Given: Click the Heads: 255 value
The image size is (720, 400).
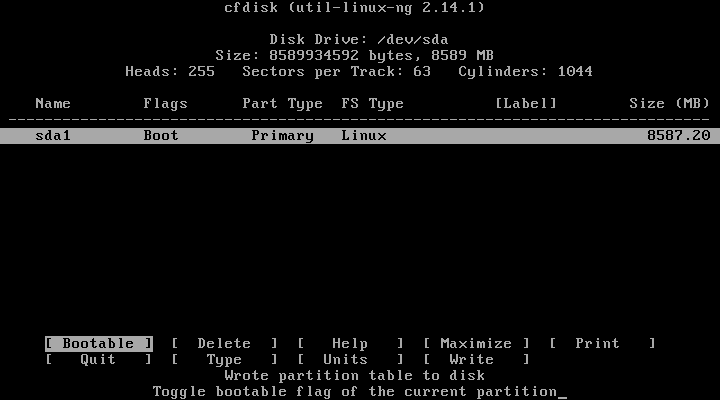Looking at the screenshot, I should click(170, 72).
